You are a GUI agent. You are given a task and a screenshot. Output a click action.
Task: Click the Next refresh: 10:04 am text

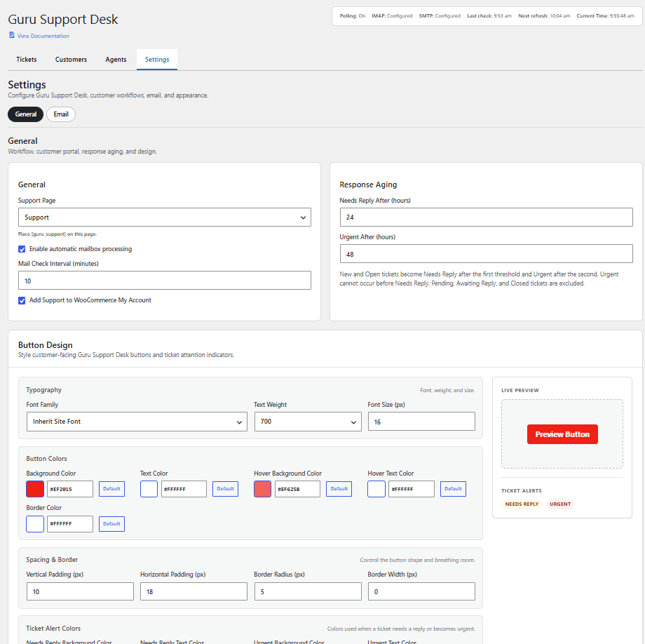pyautogui.click(x=544, y=16)
